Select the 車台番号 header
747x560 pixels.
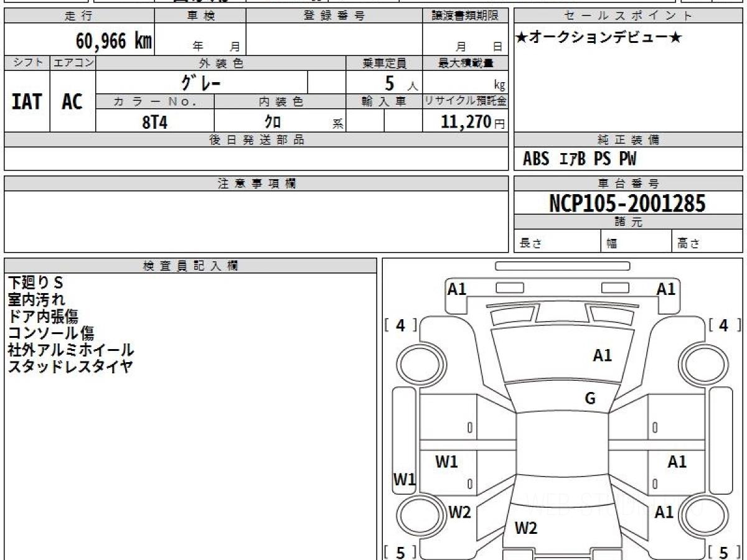tap(628, 184)
